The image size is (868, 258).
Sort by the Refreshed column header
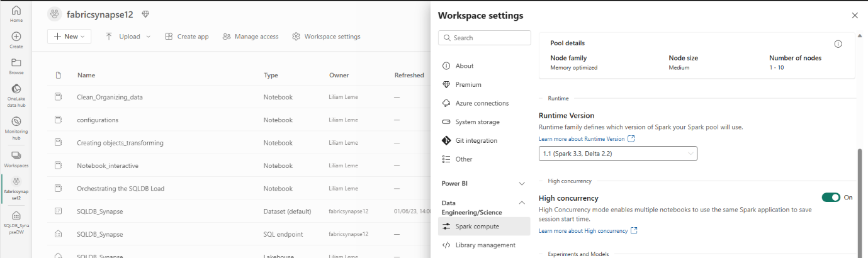409,75
